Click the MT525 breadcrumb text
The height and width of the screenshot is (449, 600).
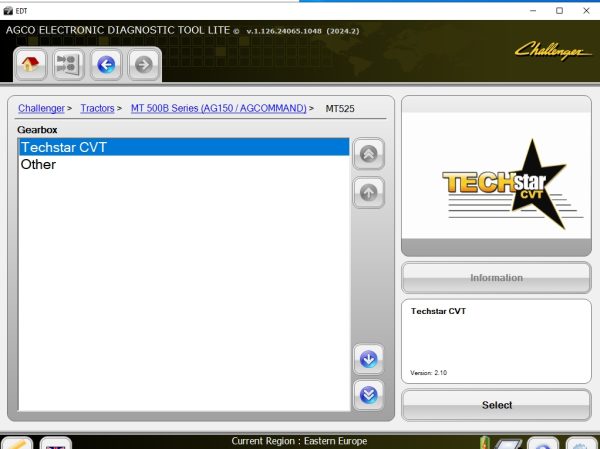[340, 109]
